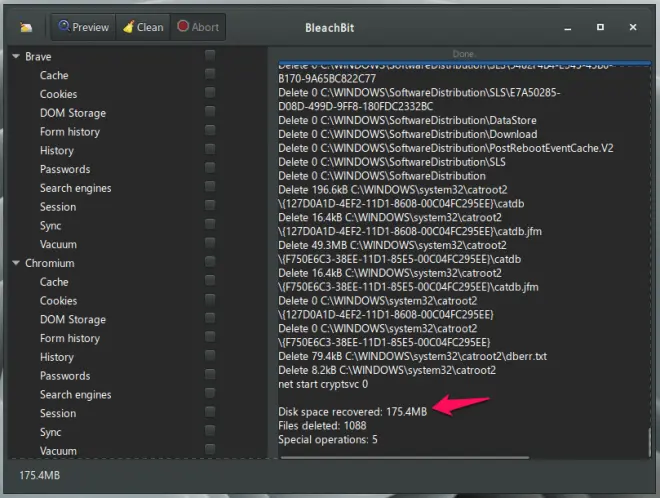This screenshot has height=498, width=660.
Task: Click the dberr.txt delete log line
Action: 412,356
